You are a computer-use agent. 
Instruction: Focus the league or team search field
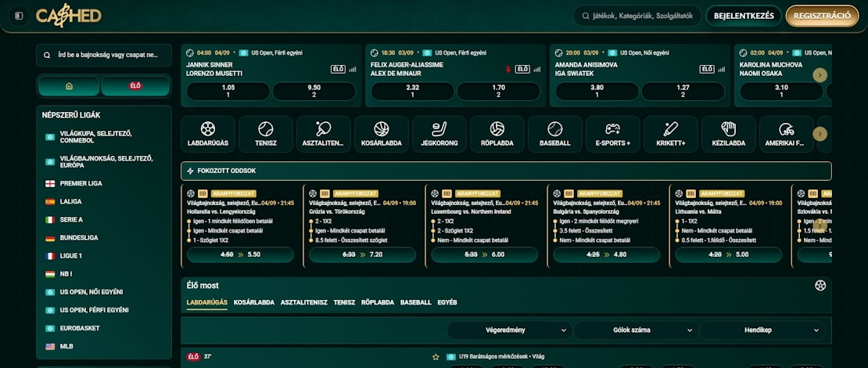tap(104, 56)
